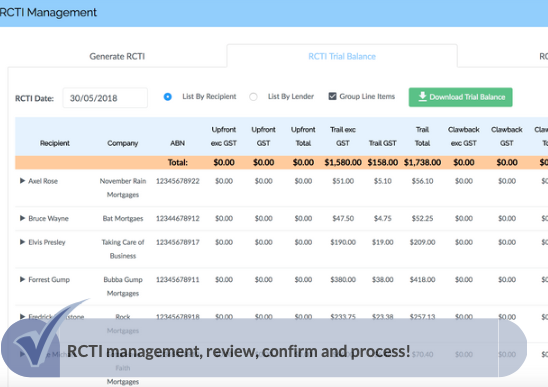Click the ABN column header

pyautogui.click(x=178, y=143)
